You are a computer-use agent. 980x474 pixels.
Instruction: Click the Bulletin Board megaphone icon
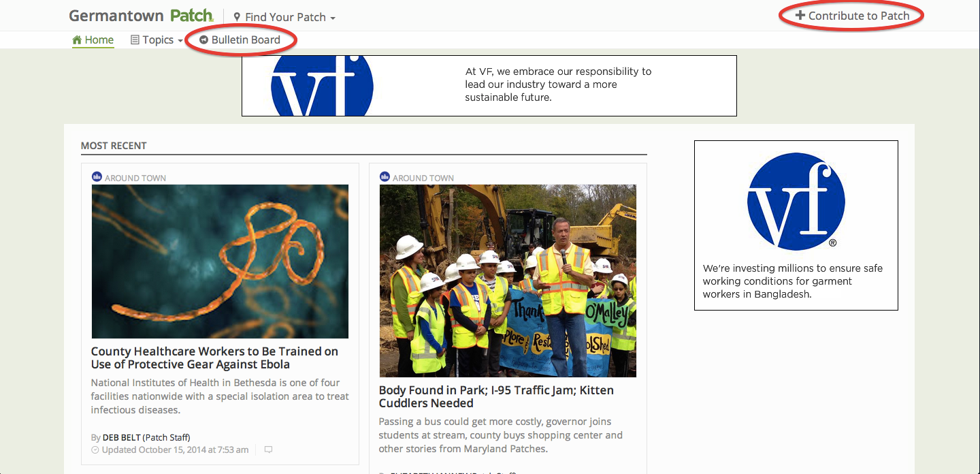203,40
